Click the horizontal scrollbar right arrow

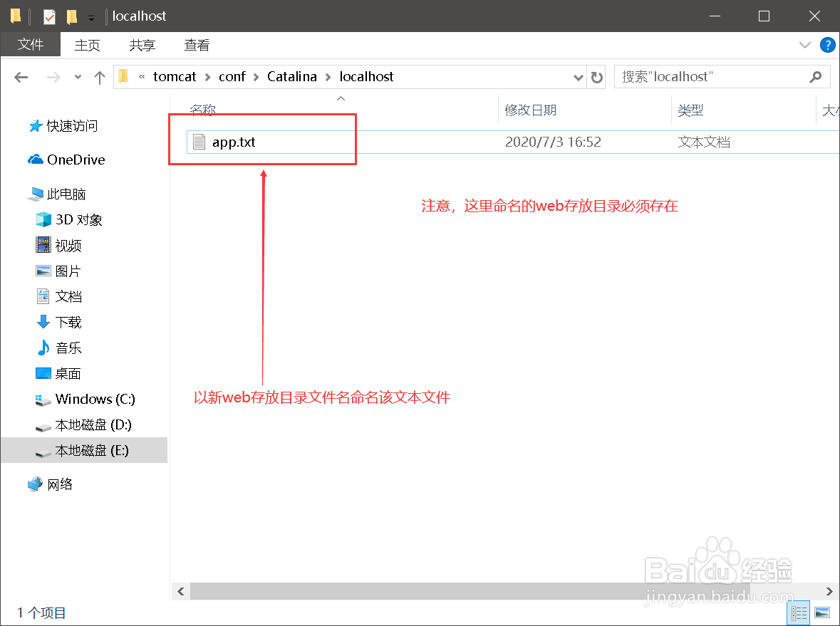[x=829, y=591]
